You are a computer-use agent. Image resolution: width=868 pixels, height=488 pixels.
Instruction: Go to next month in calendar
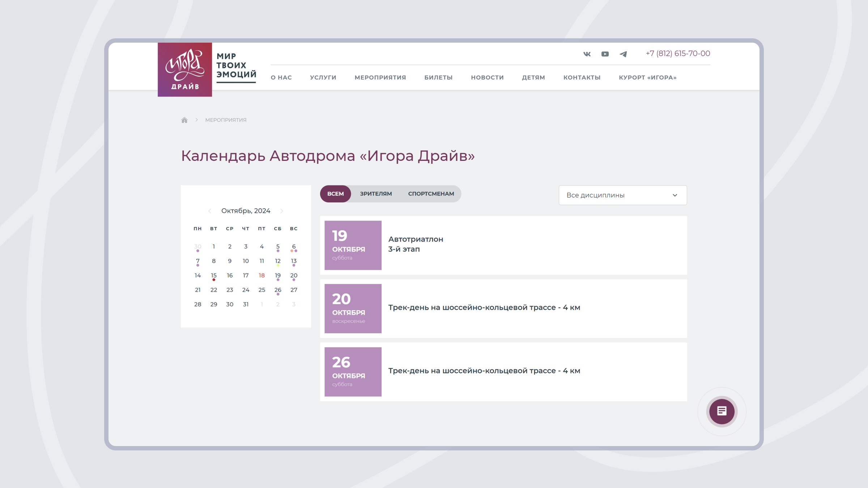(282, 211)
